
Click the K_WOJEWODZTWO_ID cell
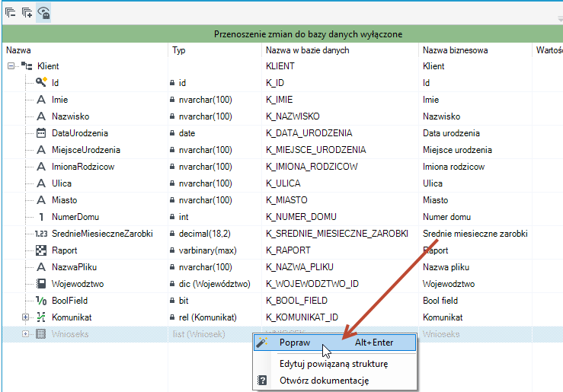[312, 284]
